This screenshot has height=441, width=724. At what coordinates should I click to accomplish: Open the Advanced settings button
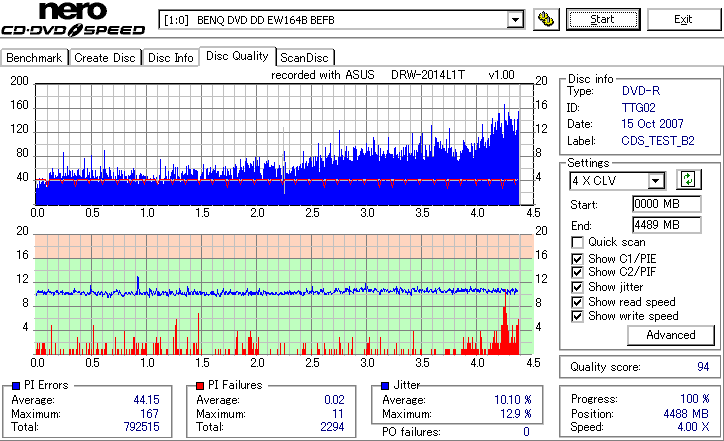pyautogui.click(x=670, y=335)
